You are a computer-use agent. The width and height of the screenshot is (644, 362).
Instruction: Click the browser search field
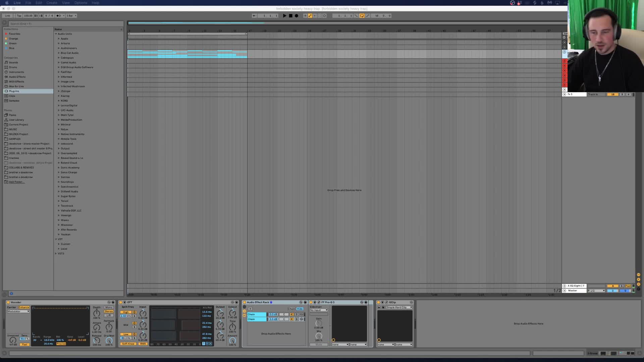(x=65, y=24)
